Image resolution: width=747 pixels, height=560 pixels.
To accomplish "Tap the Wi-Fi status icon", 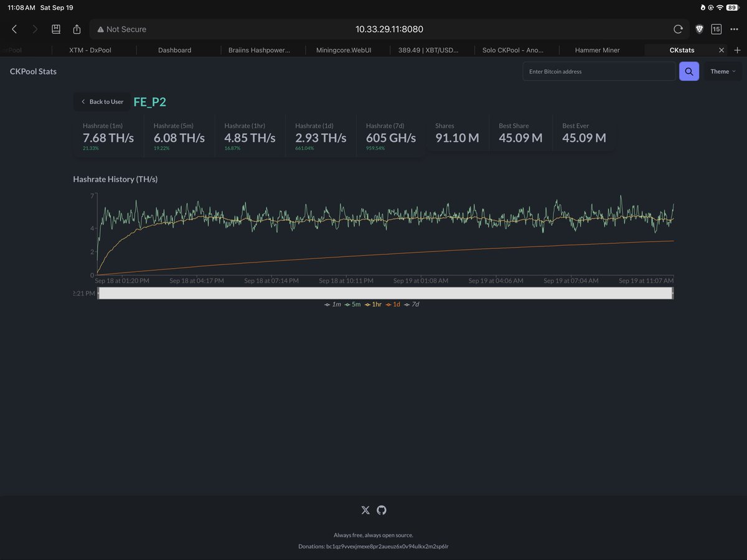I will coord(720,7).
